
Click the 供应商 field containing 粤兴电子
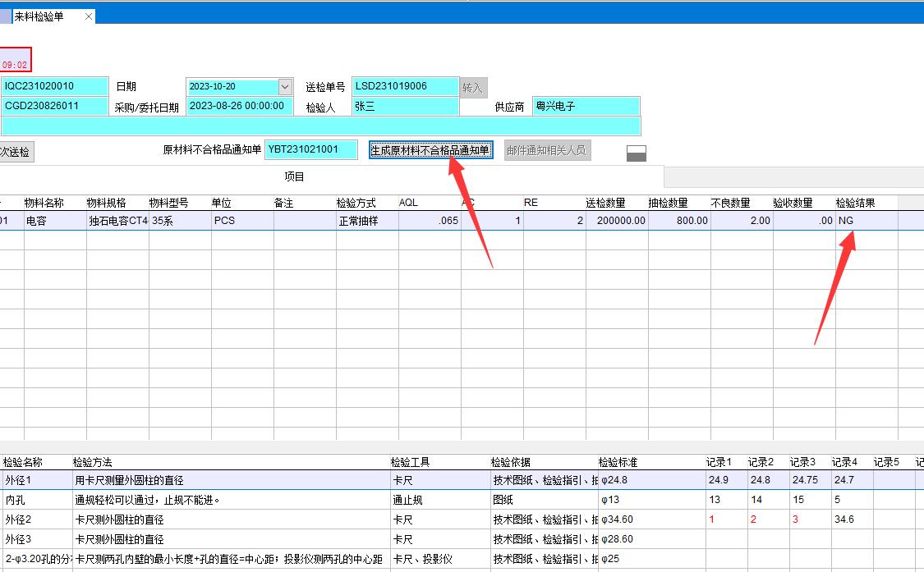click(x=586, y=107)
